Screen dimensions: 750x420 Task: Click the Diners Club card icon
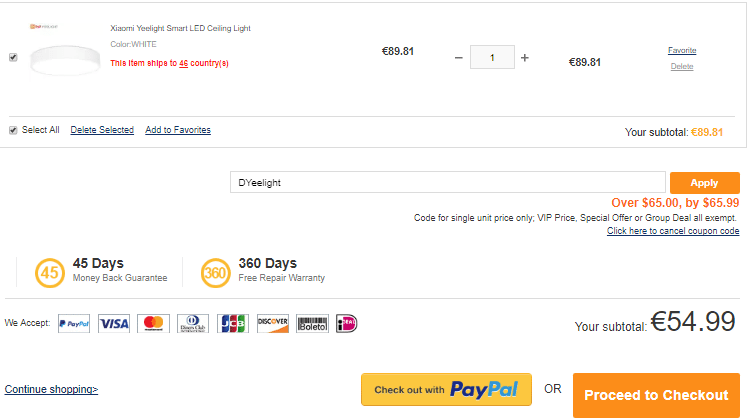click(x=193, y=324)
